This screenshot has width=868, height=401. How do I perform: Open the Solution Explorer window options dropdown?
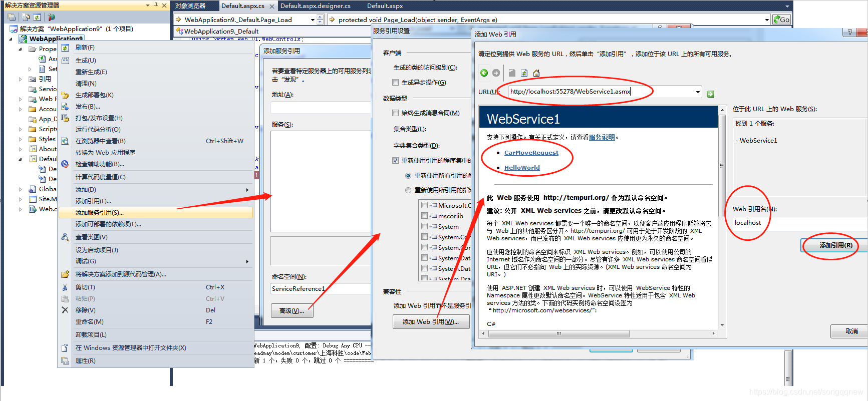[x=148, y=6]
